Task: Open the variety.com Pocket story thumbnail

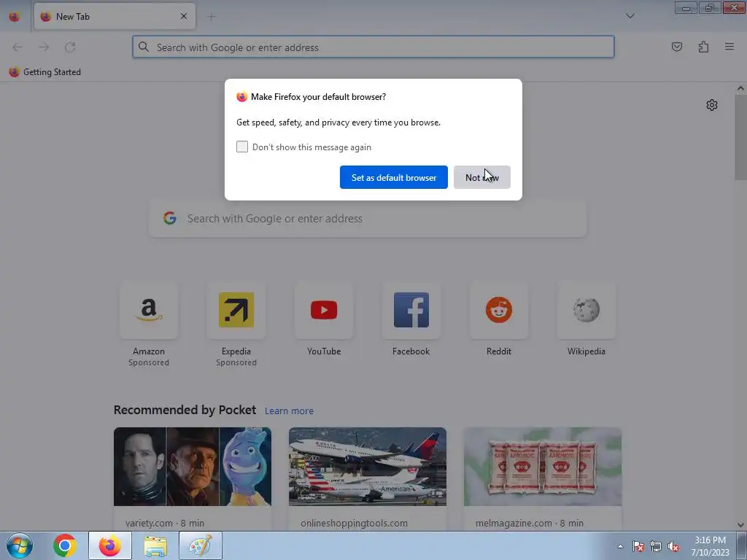Action: [x=193, y=467]
